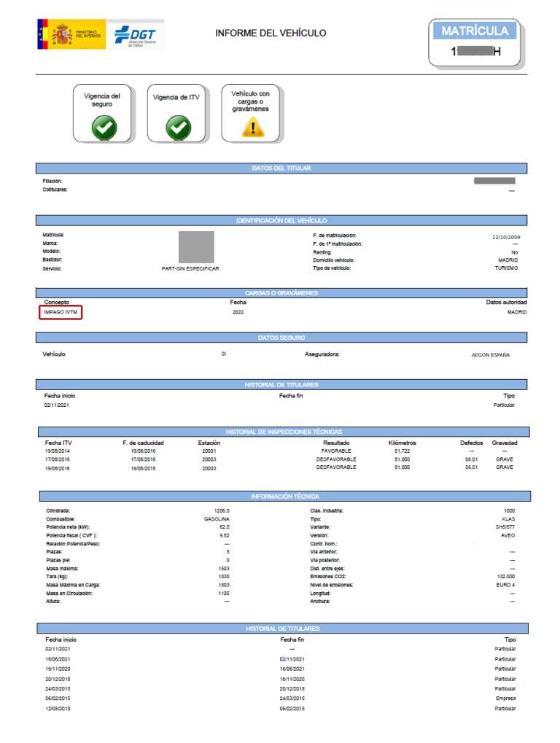Click the DATOS DEL TITULAR section header
560x743 pixels.
pos(281,168)
